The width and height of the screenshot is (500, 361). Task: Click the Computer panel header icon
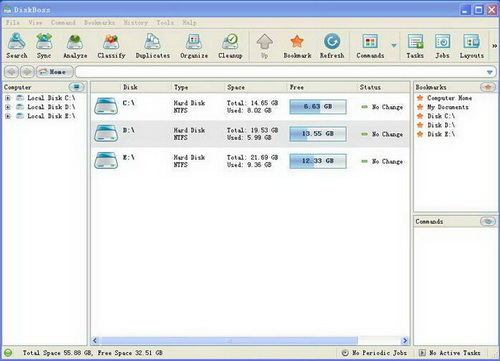(77, 87)
